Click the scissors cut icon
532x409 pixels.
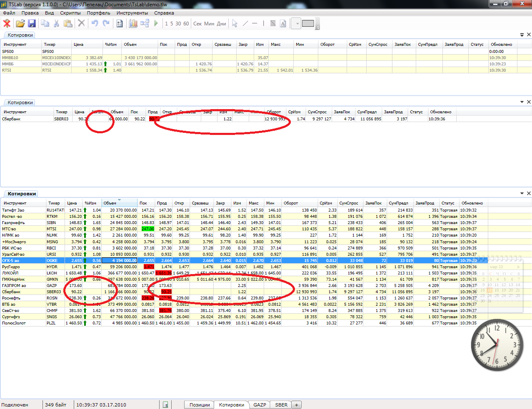(x=56, y=23)
